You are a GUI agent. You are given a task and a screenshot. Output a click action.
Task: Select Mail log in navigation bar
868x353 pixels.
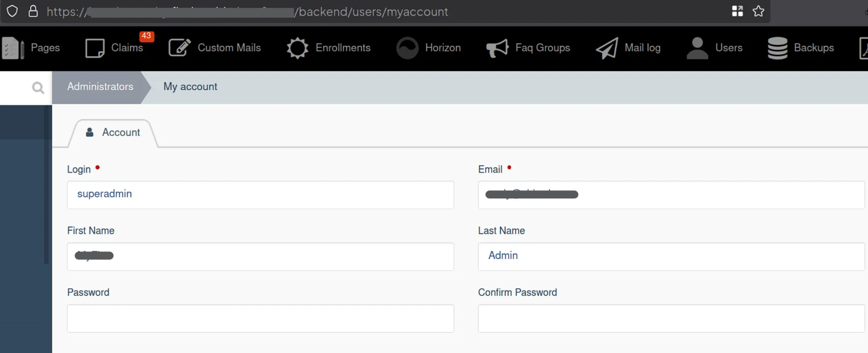(x=643, y=48)
